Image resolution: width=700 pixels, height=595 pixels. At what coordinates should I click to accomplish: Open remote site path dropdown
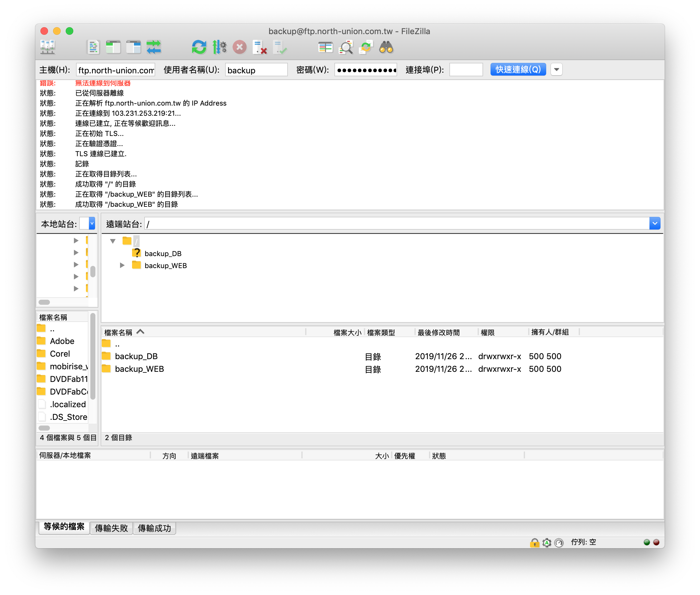pos(655,224)
